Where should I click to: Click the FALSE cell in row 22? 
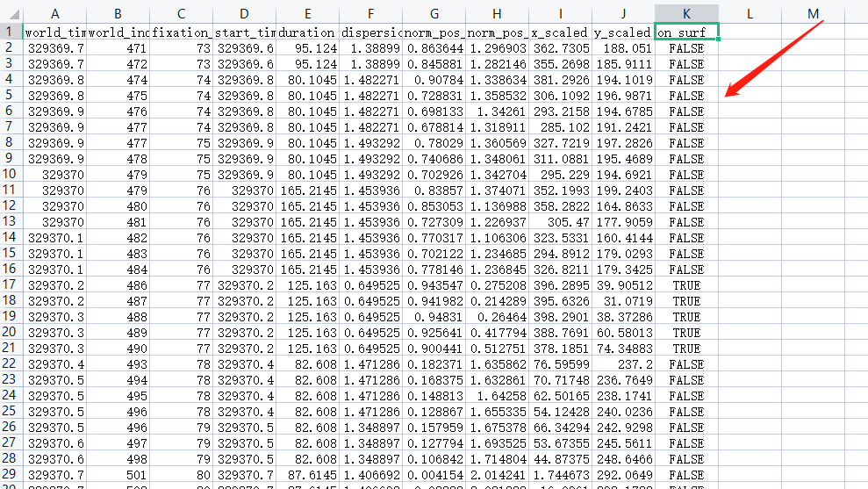(x=686, y=364)
